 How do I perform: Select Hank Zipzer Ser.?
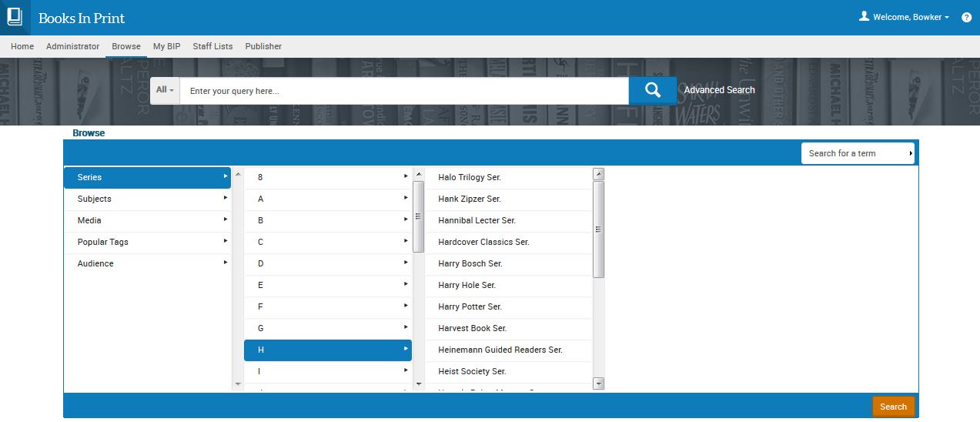pyautogui.click(x=509, y=199)
